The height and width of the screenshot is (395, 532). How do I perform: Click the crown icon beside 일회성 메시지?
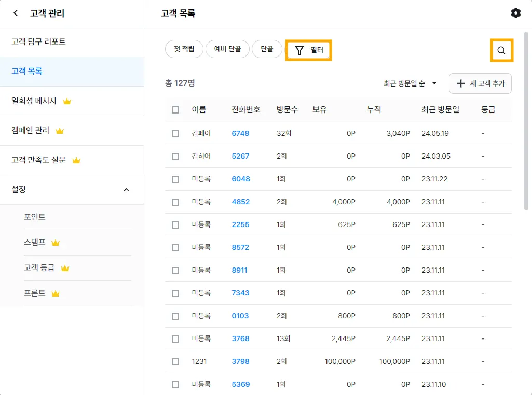tap(67, 102)
